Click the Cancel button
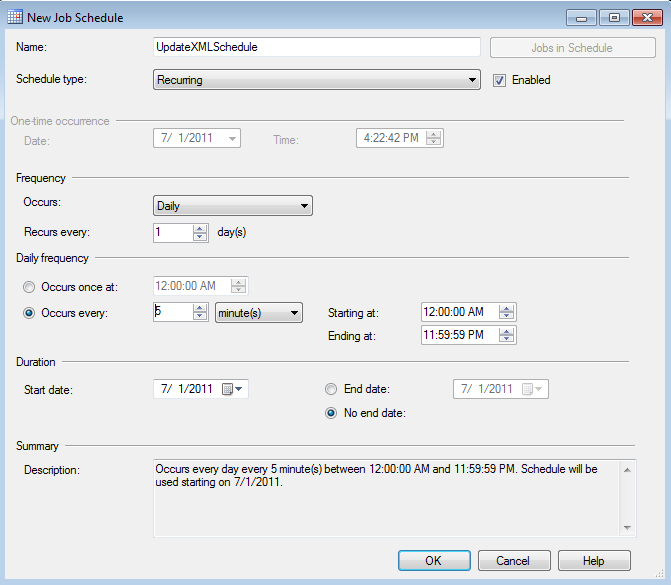Screen dimensions: 671x585 pos(514,561)
